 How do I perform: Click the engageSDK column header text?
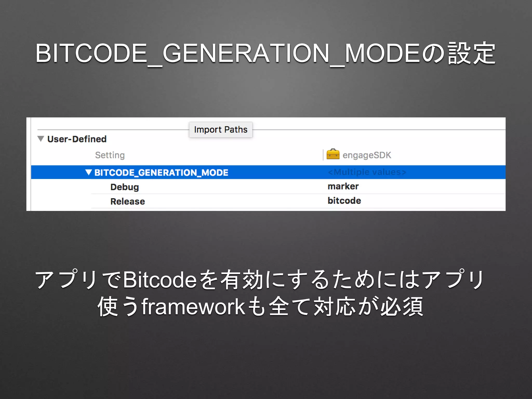[367, 155]
